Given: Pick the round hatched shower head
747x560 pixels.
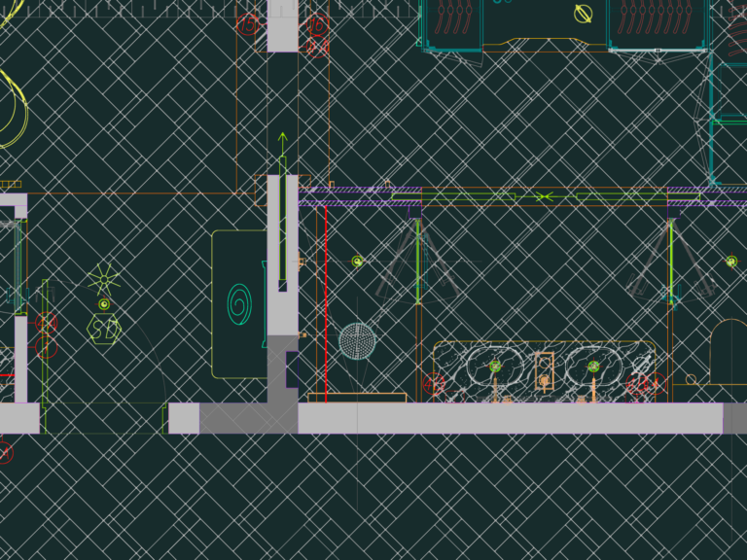Looking at the screenshot, I should (x=357, y=341).
